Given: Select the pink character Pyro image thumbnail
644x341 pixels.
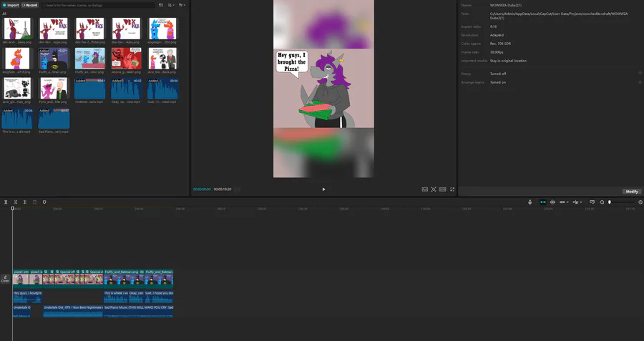Looking at the screenshot, I should click(x=54, y=89).
